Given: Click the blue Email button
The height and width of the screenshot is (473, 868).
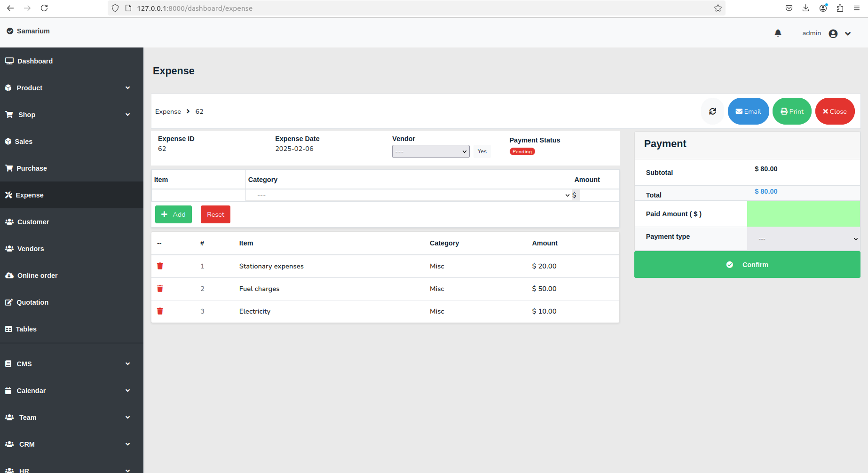Looking at the screenshot, I should [748, 111].
